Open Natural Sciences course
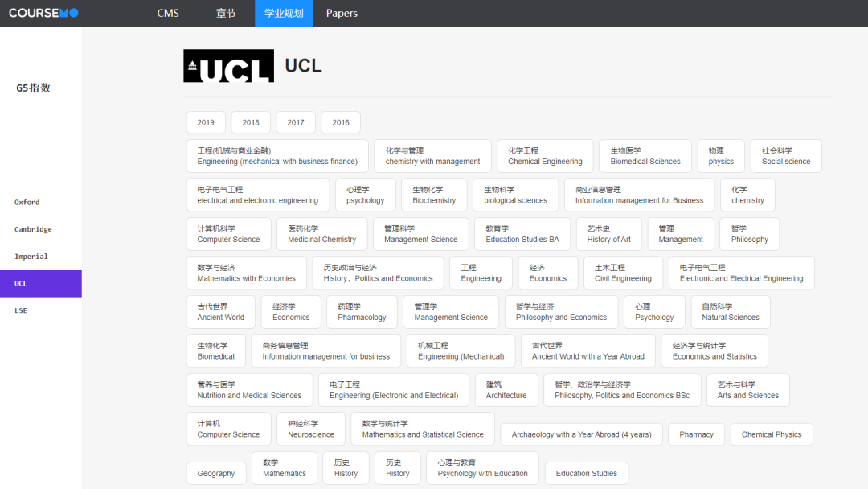The height and width of the screenshot is (489, 868). pyautogui.click(x=731, y=312)
